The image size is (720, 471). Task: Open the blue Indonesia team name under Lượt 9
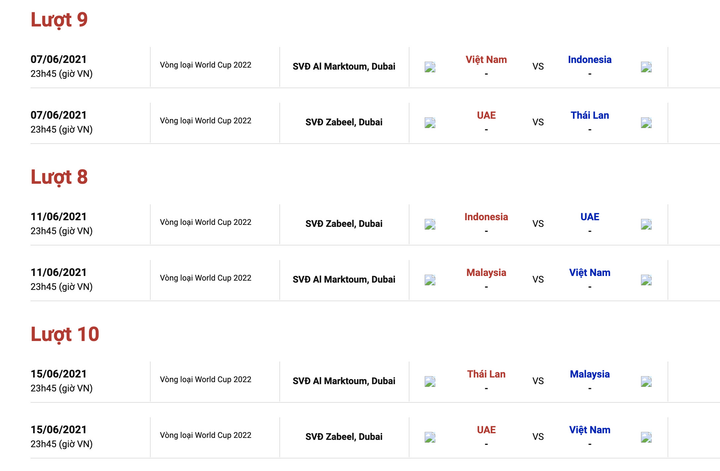pos(590,60)
